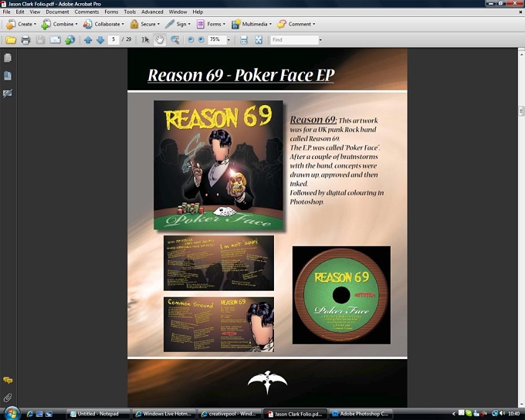This screenshot has height=420, width=525.
Task: Click the system tray volume icon
Action: 503,414
